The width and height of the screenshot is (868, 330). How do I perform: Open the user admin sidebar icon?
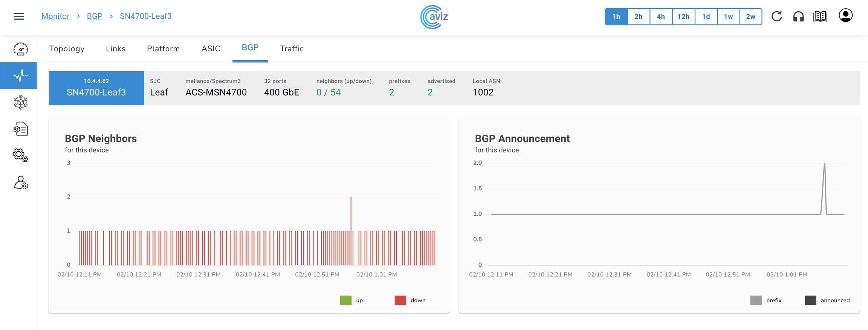point(20,183)
